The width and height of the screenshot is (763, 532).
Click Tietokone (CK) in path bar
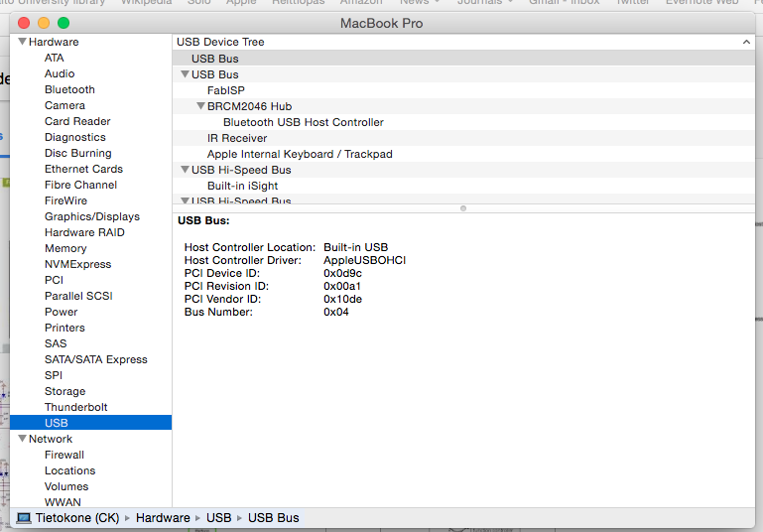pos(76,518)
